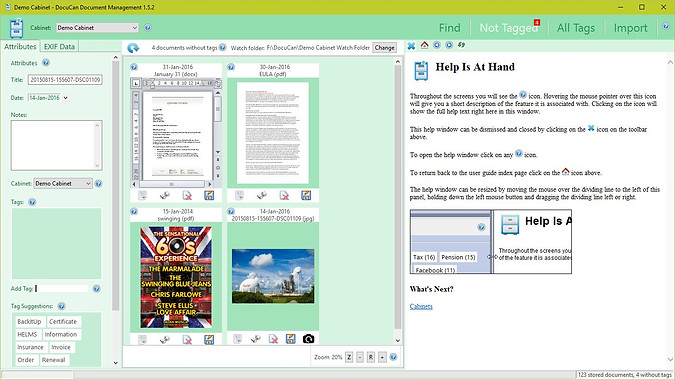Add the Information tag suggestion
The image size is (675, 380).
pyautogui.click(x=61, y=334)
